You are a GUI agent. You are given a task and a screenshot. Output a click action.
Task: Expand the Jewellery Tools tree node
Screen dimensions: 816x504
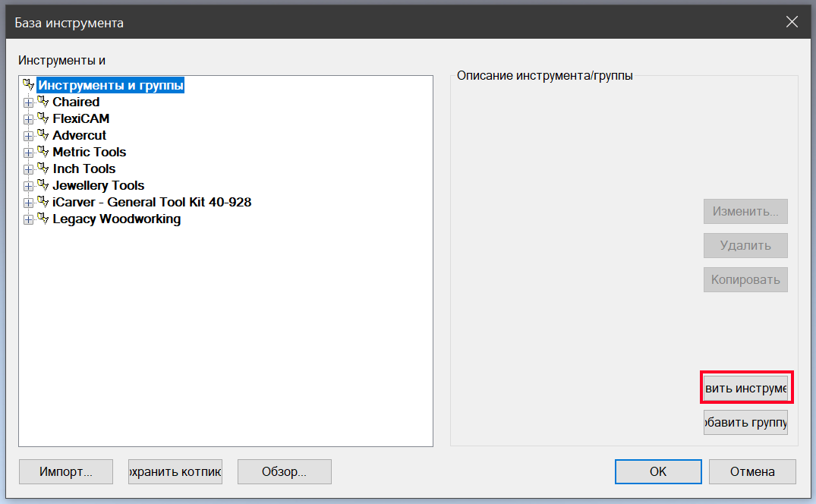click(29, 186)
